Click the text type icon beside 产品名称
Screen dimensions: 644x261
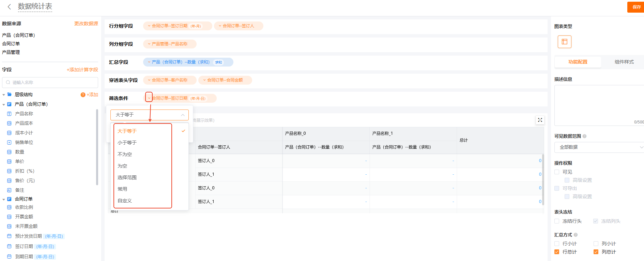9,114
